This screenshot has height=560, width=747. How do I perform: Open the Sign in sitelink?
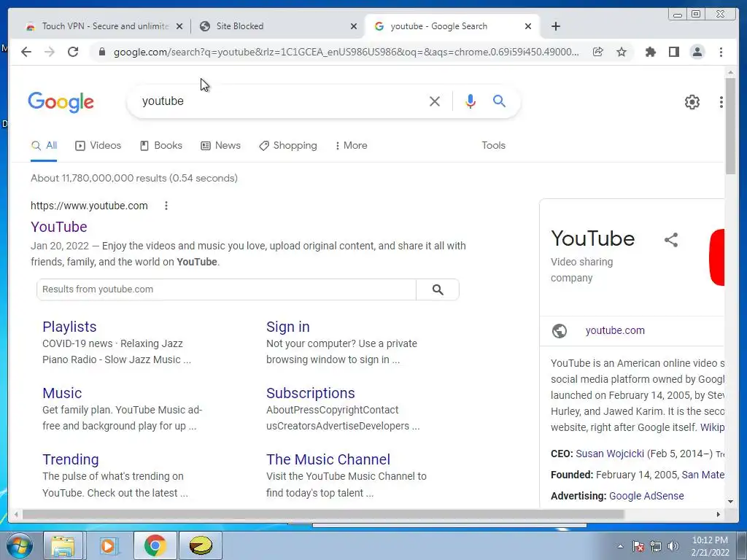pos(287,327)
